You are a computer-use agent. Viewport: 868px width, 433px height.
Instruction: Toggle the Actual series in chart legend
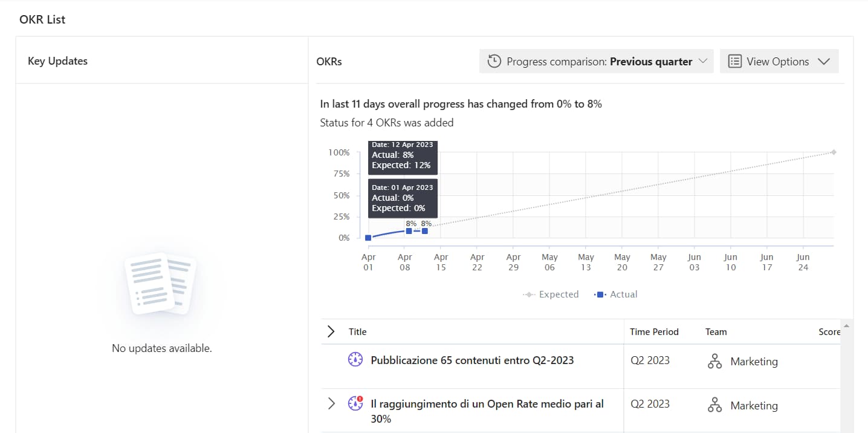pyautogui.click(x=617, y=295)
